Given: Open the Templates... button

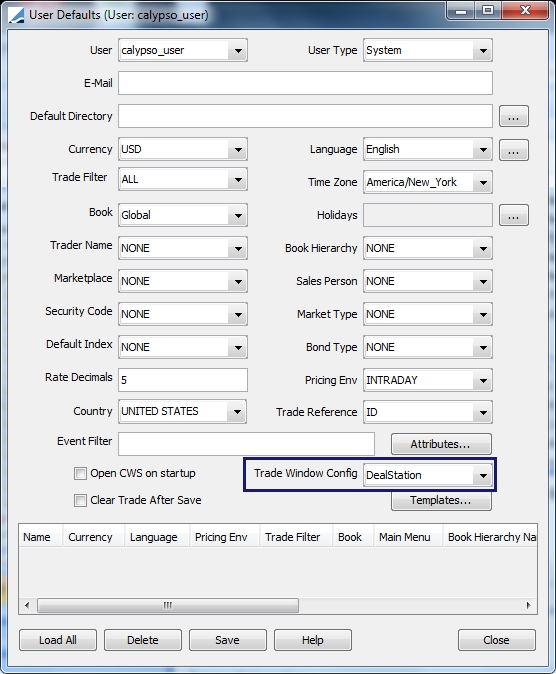Looking at the screenshot, I should [x=441, y=501].
